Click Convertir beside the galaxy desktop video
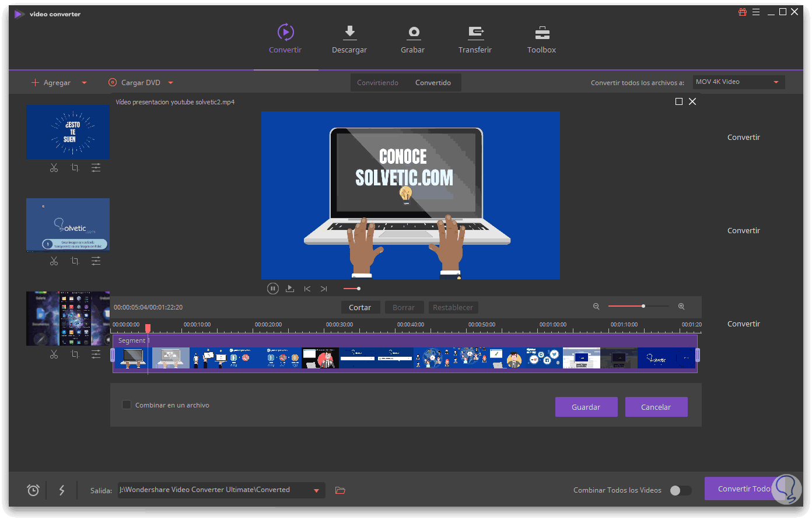Screen dimensions: 812x520 tap(744, 324)
